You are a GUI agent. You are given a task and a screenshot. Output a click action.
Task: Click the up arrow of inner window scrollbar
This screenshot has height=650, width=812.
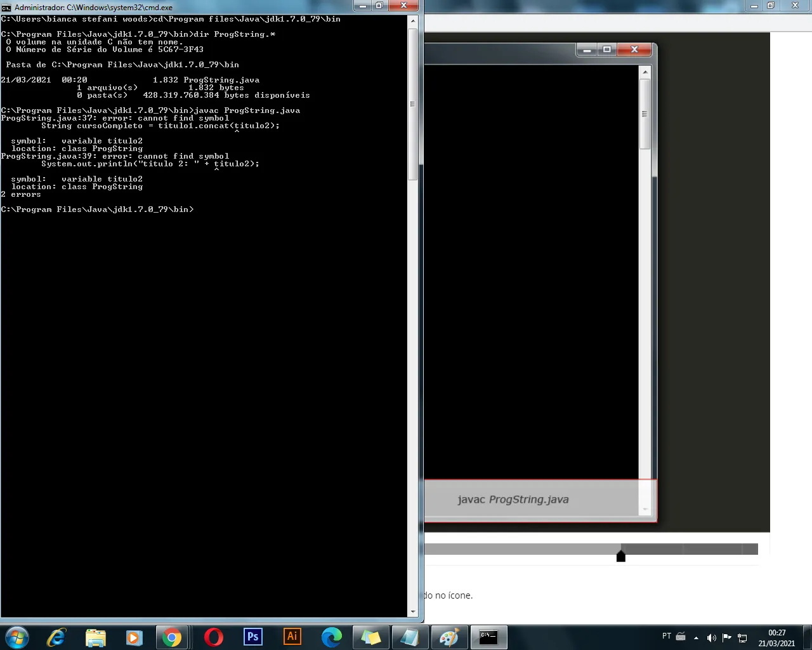(645, 72)
